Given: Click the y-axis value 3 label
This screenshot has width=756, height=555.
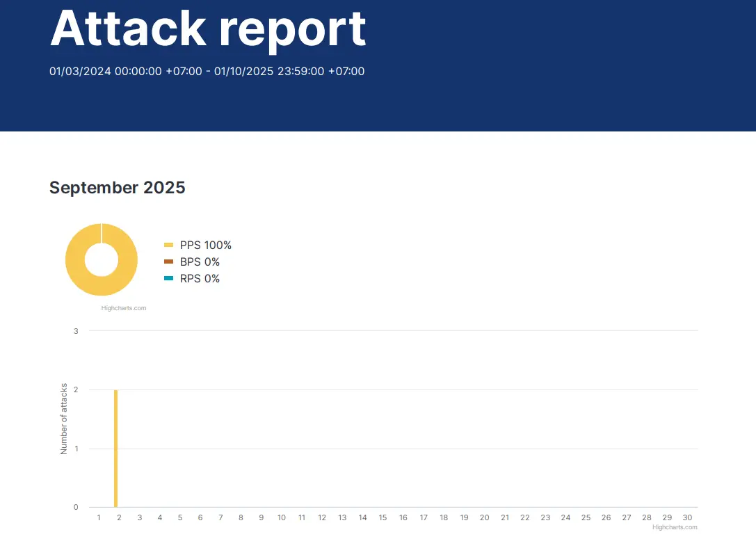Looking at the screenshot, I should click(76, 331).
